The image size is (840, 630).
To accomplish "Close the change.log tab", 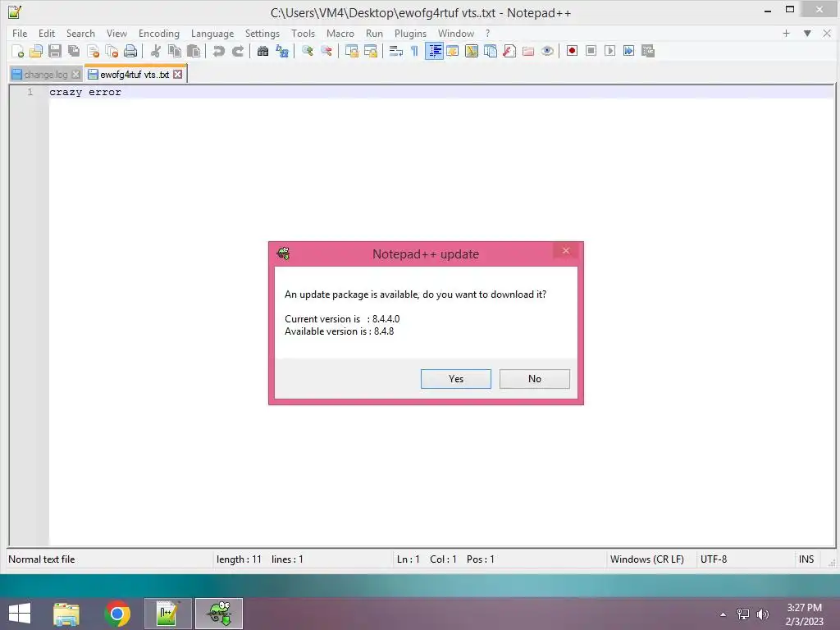I will [76, 75].
